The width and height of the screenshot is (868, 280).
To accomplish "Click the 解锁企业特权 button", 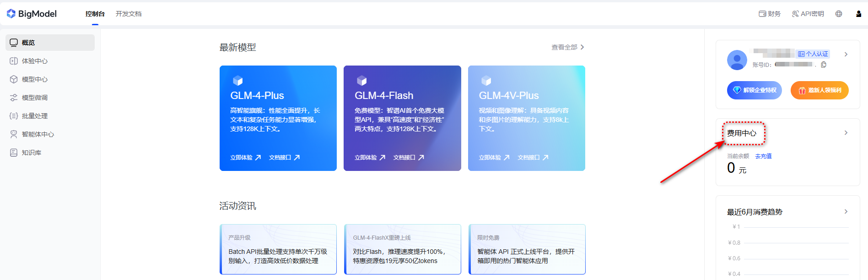I will click(755, 90).
